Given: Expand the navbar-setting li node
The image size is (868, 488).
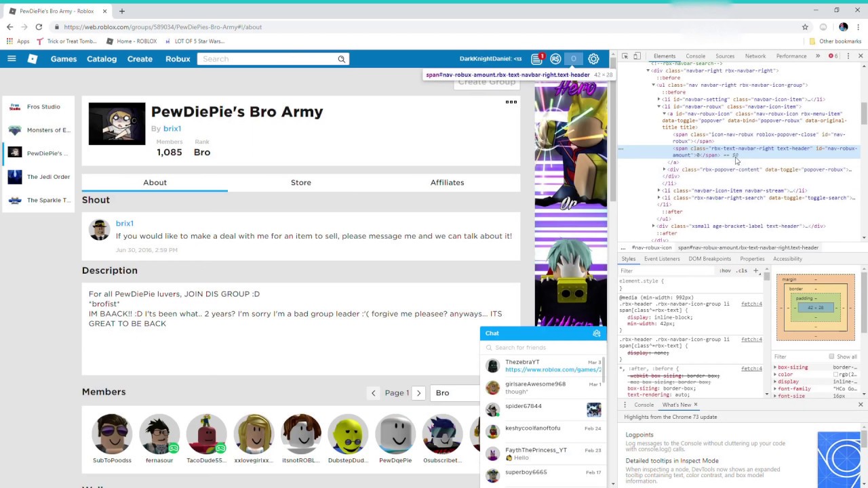Looking at the screenshot, I should tap(659, 100).
